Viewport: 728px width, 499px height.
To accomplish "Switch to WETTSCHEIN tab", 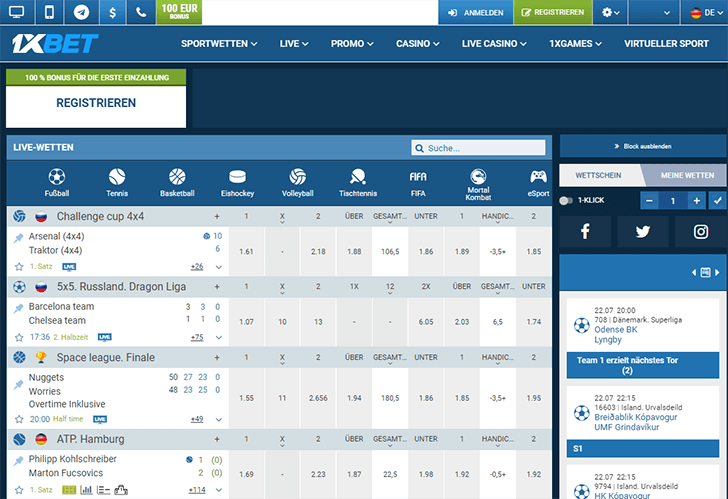I will pos(598,175).
